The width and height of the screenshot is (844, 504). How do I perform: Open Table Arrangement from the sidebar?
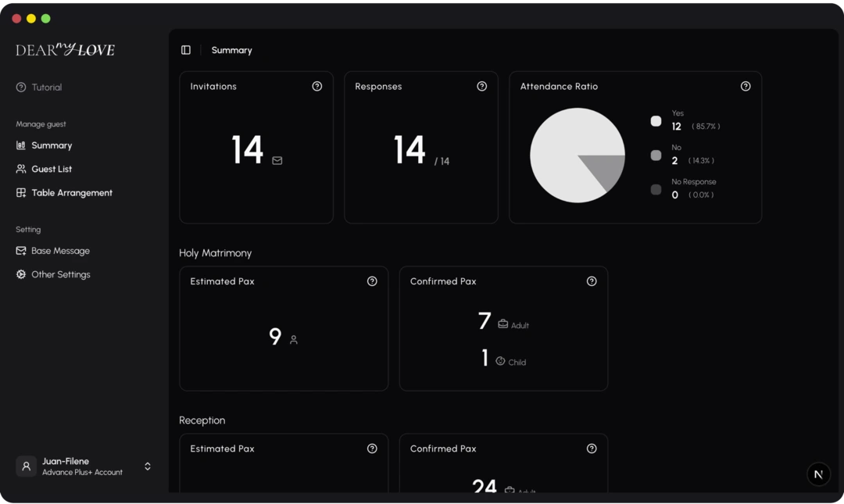70,192
